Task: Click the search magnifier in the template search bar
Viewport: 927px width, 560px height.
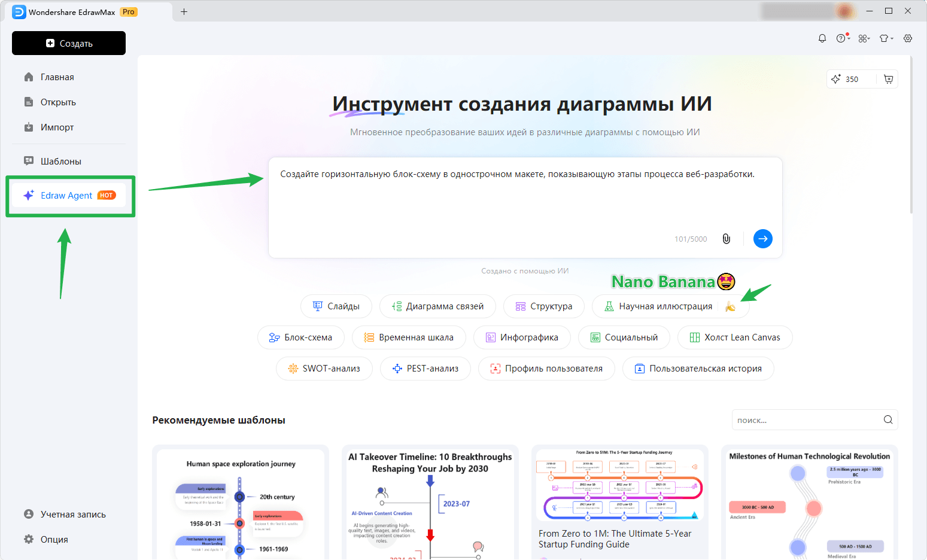Action: click(887, 419)
